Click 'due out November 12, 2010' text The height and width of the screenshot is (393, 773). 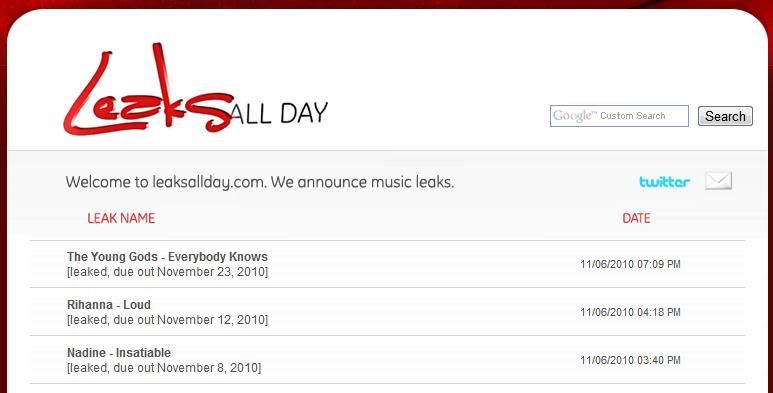click(189, 320)
